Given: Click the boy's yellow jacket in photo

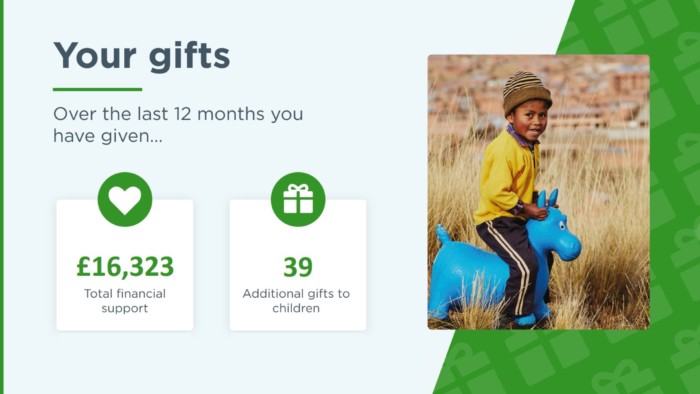Looking at the screenshot, I should coord(507,178).
